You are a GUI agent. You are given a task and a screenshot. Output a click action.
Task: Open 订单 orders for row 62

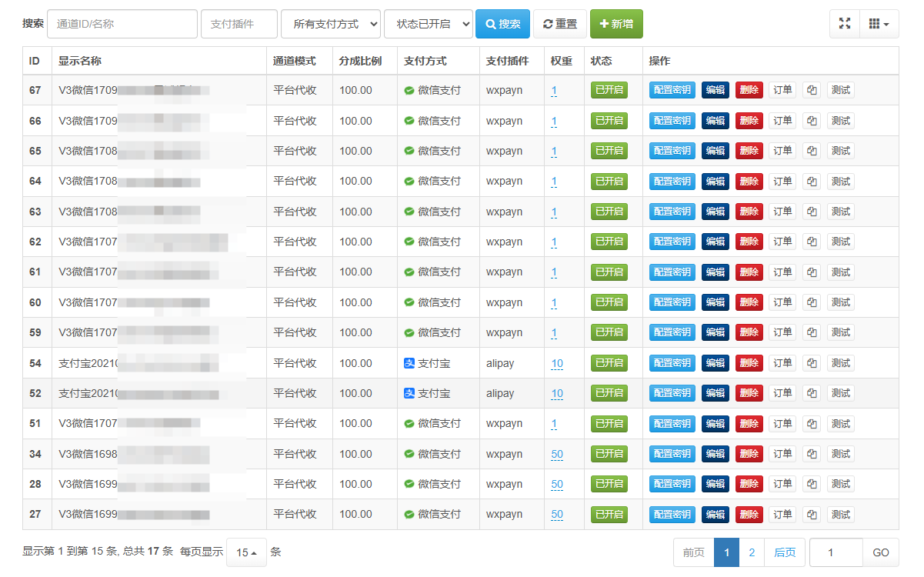782,242
